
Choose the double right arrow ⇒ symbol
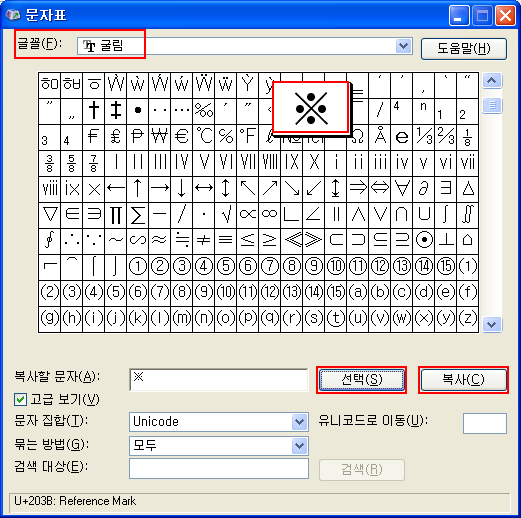pyautogui.click(x=358, y=189)
